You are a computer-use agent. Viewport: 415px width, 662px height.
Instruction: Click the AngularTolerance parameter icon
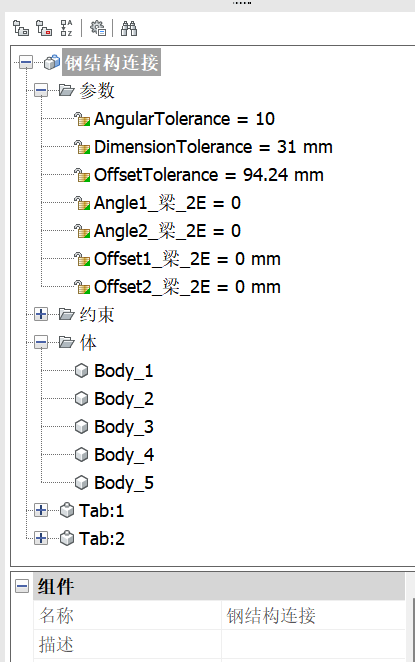[x=82, y=119]
